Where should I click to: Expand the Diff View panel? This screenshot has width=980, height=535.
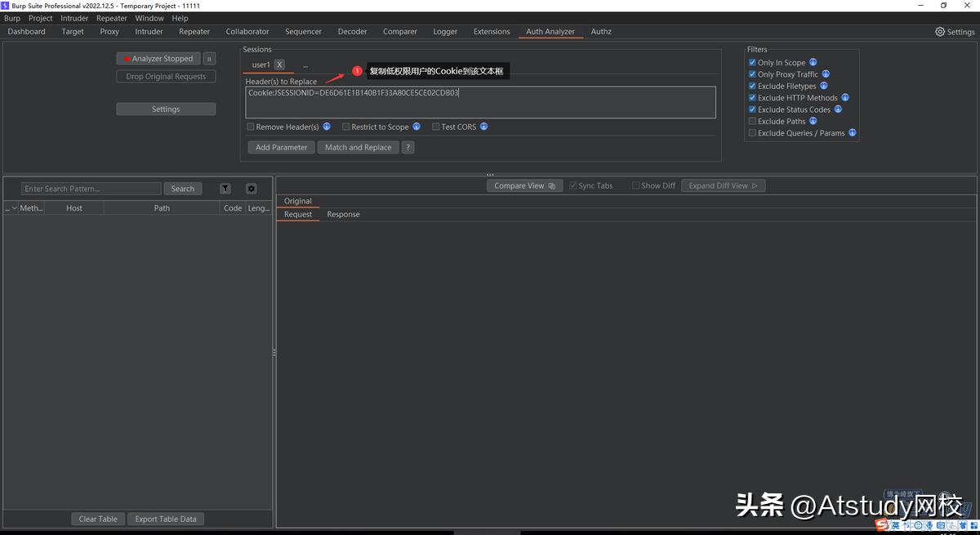tap(723, 185)
